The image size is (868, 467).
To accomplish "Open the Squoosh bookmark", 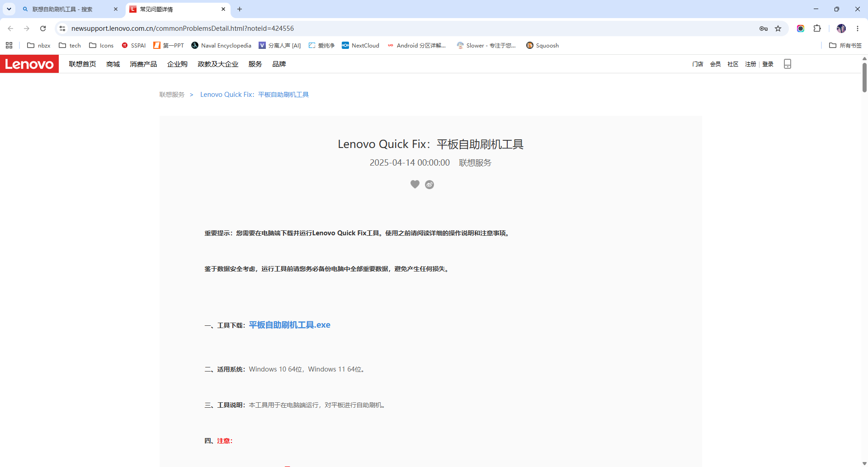I will [542, 45].
